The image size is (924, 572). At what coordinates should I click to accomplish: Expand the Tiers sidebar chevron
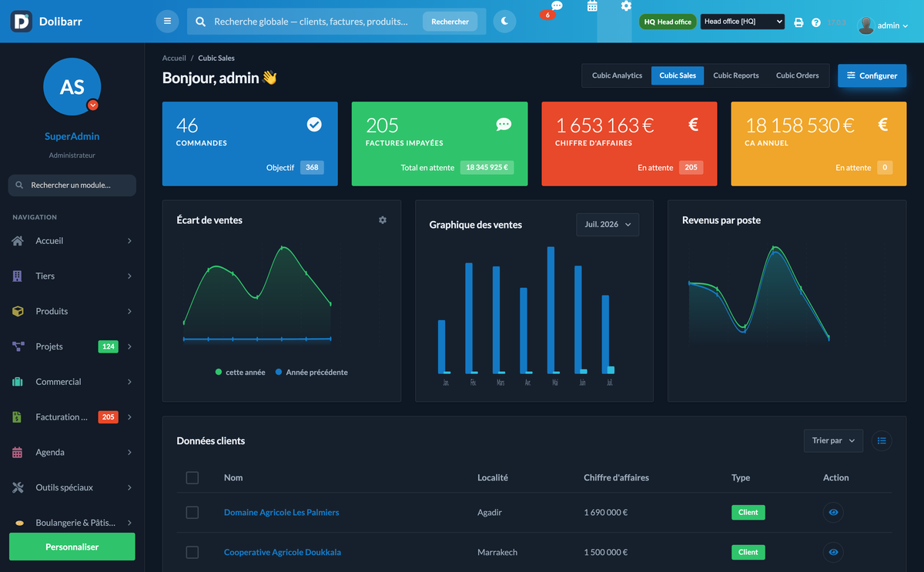129,276
